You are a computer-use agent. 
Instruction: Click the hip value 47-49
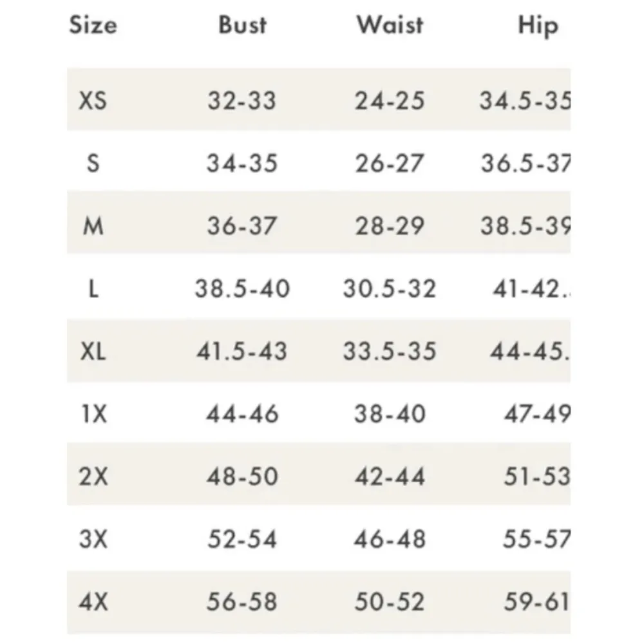[x=536, y=414]
